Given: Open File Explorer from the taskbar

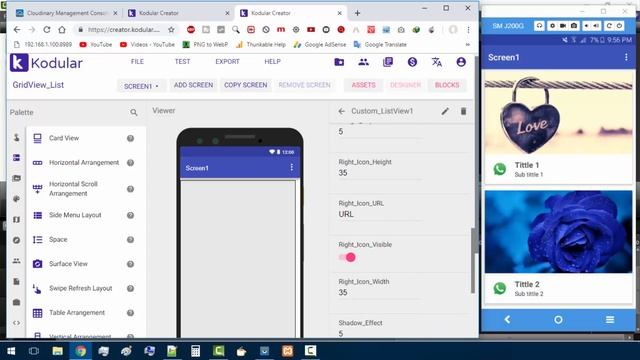Looking at the screenshot, I should click(58, 351).
